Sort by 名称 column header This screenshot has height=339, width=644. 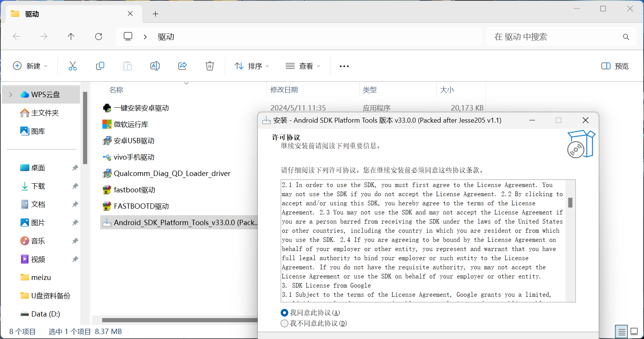[116, 90]
